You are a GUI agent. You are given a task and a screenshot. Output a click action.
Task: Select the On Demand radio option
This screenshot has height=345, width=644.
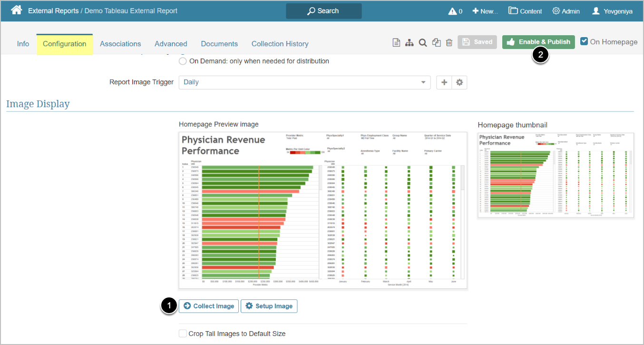click(183, 61)
